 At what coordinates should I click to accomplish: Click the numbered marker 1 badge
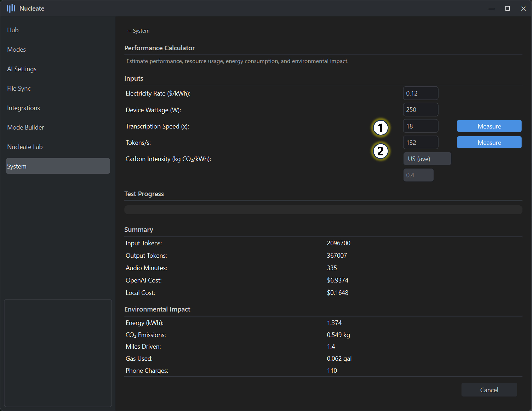[381, 128]
